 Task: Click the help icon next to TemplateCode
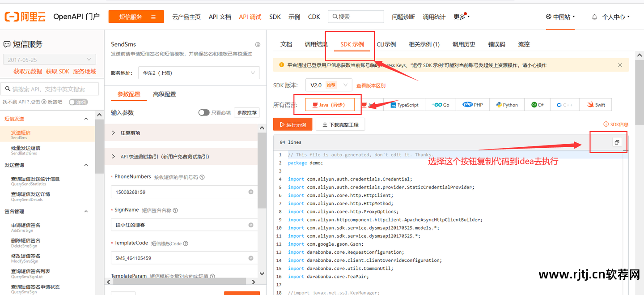coord(186,244)
